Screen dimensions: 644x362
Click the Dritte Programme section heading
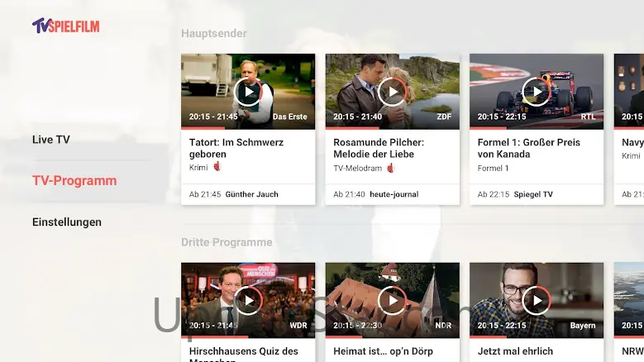(x=227, y=242)
